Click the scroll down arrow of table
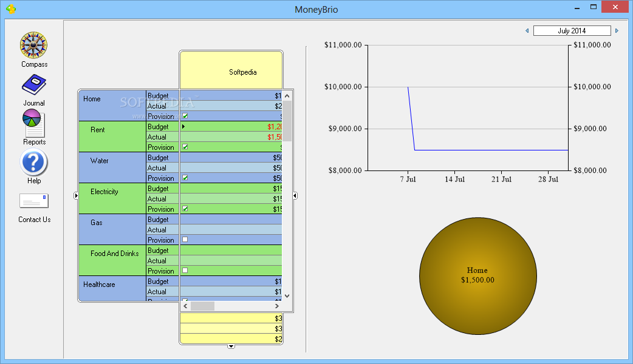 point(287,296)
